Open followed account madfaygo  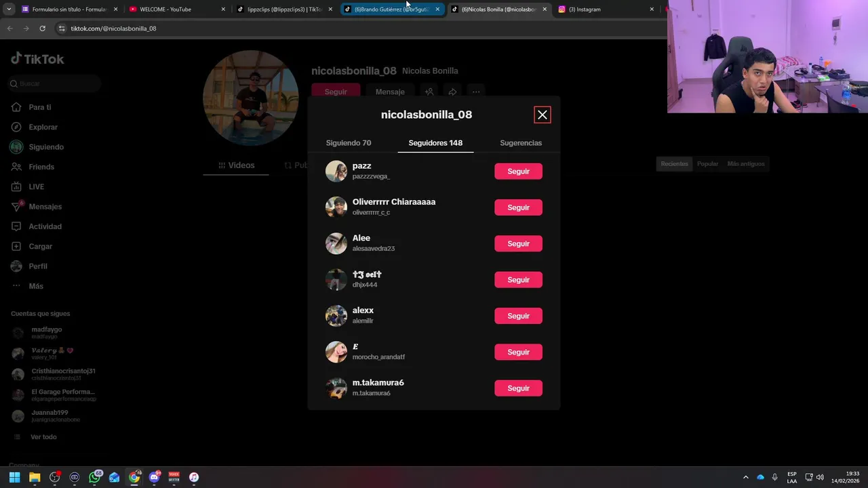click(x=47, y=333)
